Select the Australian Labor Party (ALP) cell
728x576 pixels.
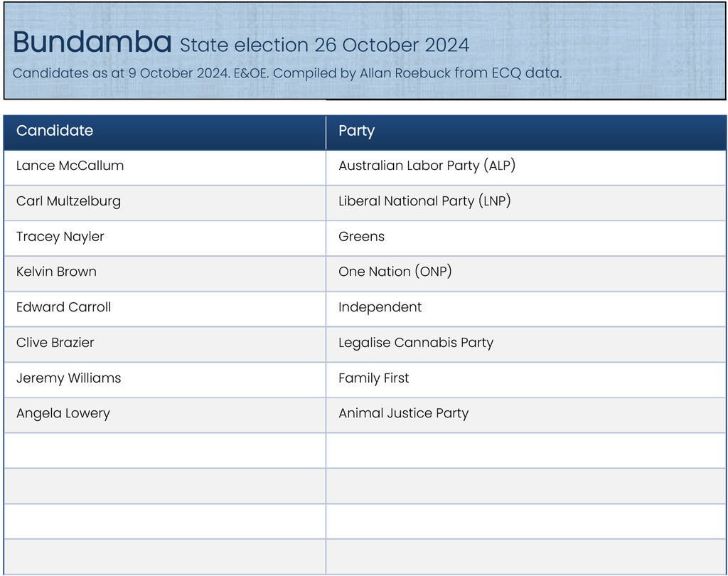coord(427,166)
